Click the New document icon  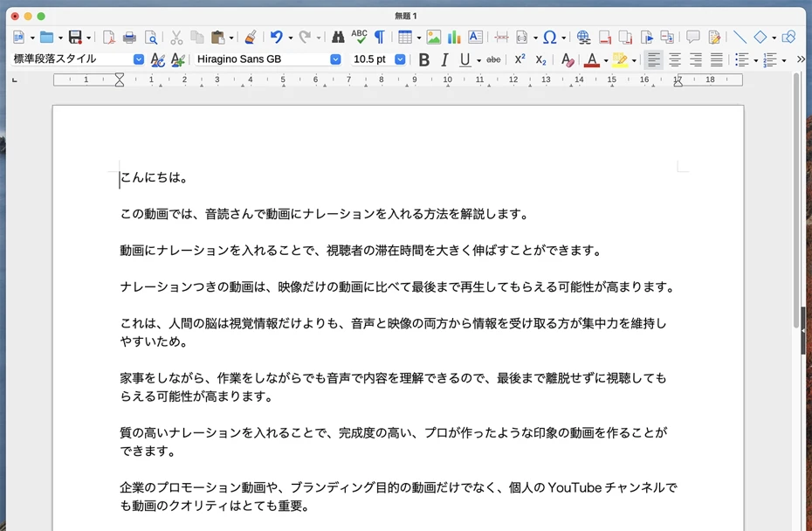18,37
